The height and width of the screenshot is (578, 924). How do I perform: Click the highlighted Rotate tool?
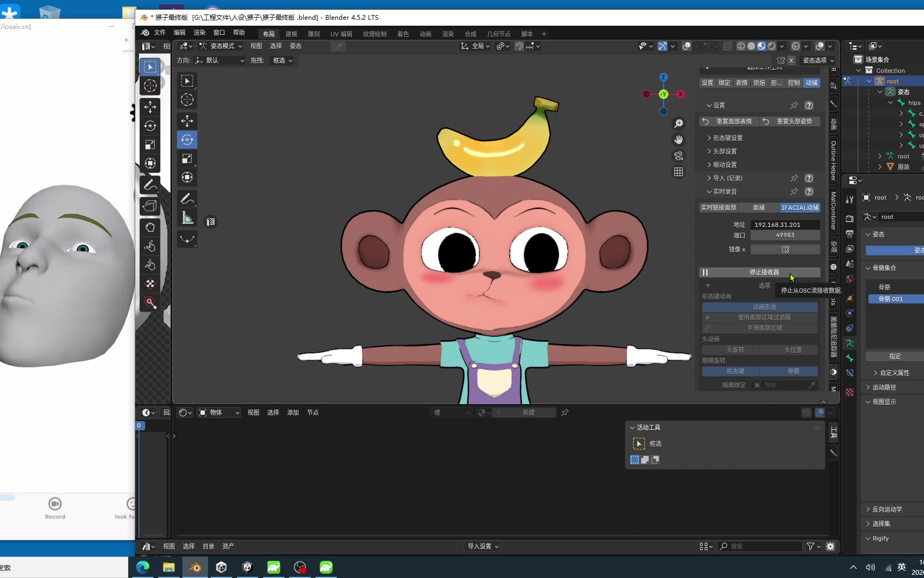(x=187, y=140)
